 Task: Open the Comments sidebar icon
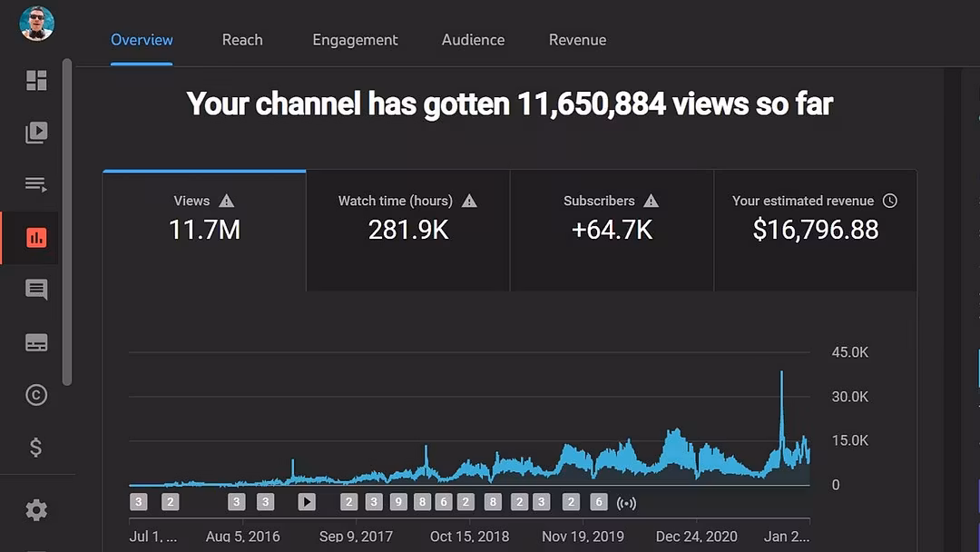click(x=36, y=291)
